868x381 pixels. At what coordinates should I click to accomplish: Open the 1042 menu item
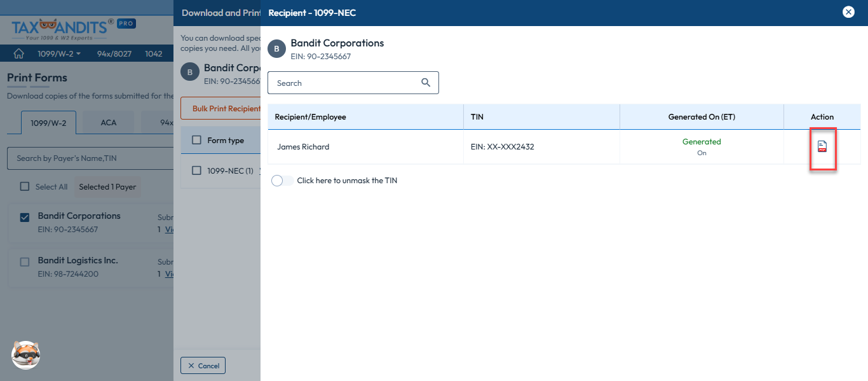click(154, 53)
